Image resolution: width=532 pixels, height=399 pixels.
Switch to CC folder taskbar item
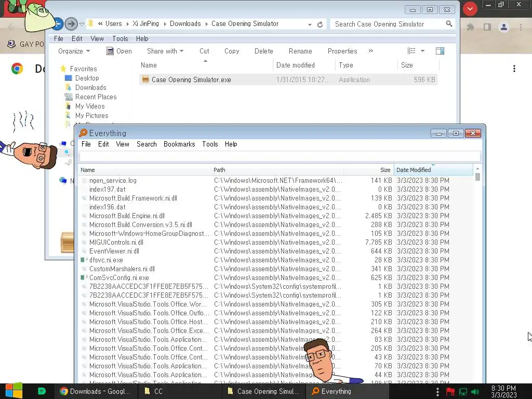[x=179, y=391]
